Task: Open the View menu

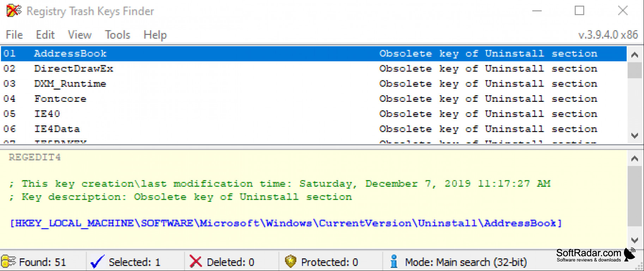Action: click(x=80, y=35)
